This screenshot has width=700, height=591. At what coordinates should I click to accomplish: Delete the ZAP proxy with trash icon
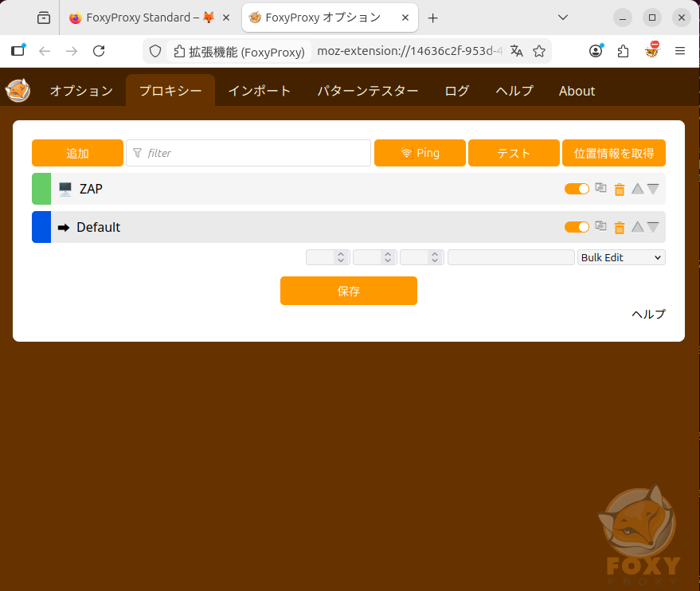click(620, 190)
